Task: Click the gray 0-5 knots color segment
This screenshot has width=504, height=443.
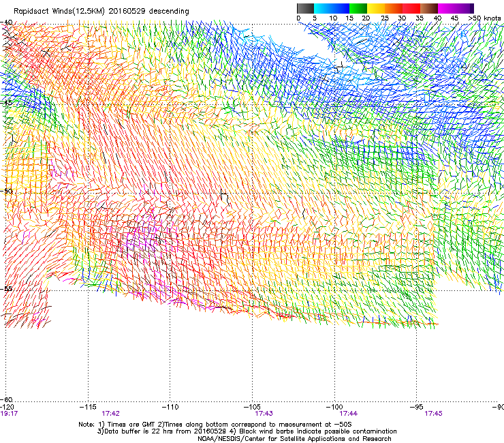Action: tap(305, 8)
